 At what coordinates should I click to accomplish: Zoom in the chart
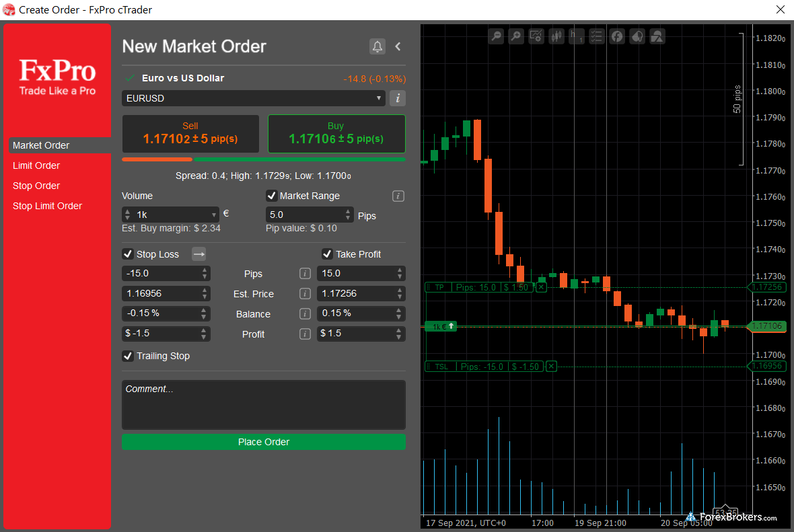click(x=516, y=36)
